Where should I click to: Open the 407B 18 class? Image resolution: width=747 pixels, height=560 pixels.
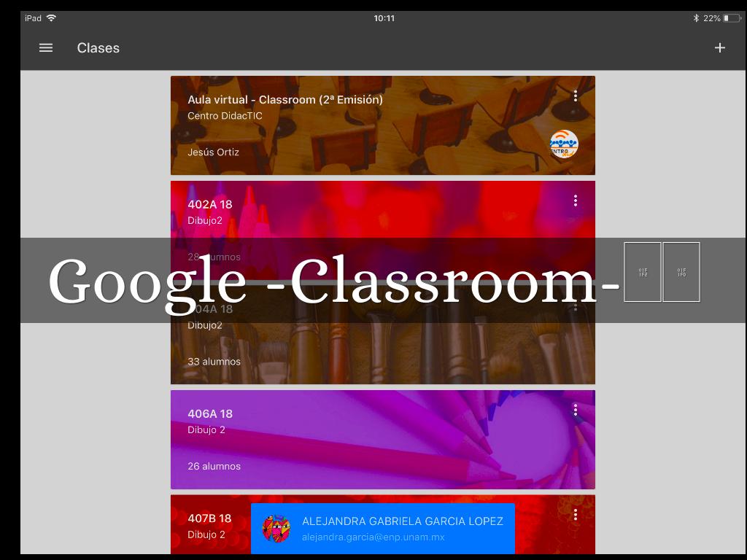209,518
